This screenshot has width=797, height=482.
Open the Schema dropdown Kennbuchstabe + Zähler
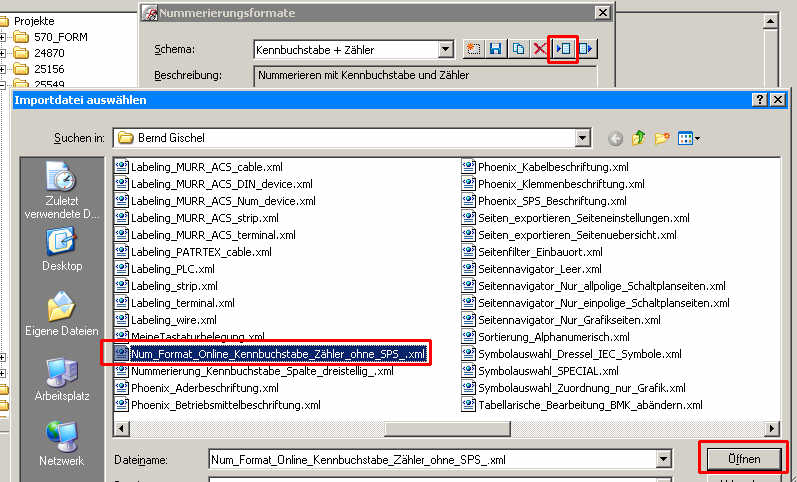[x=445, y=50]
